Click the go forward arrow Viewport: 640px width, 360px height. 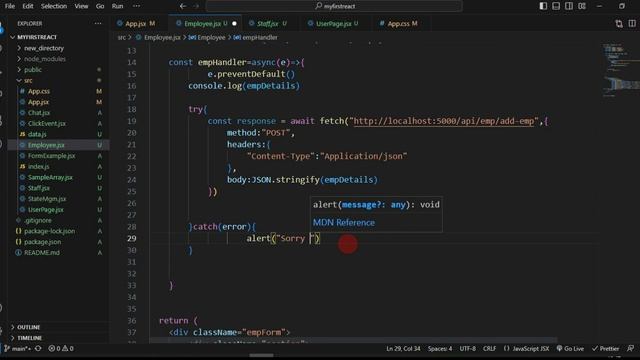196,6
